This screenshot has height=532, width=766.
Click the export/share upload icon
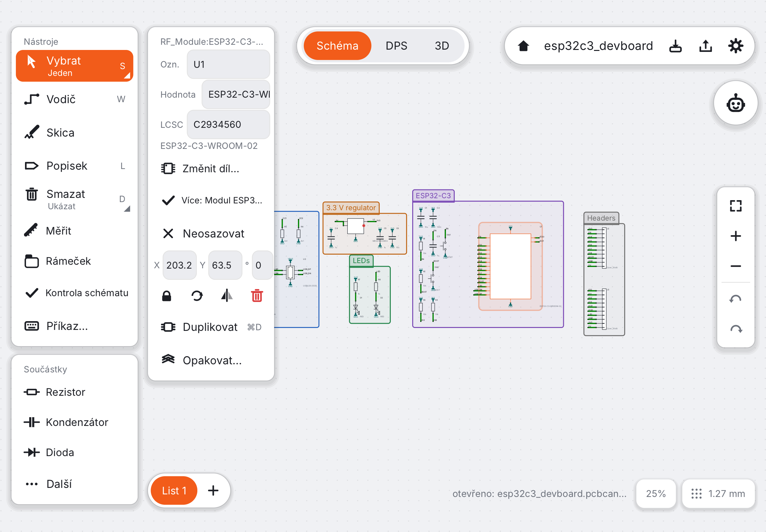[705, 46]
